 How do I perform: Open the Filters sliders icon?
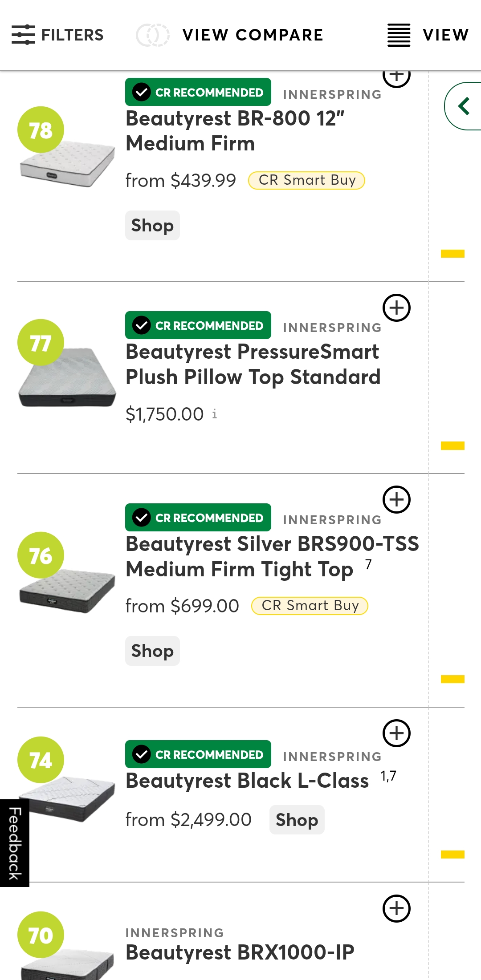pos(23,35)
